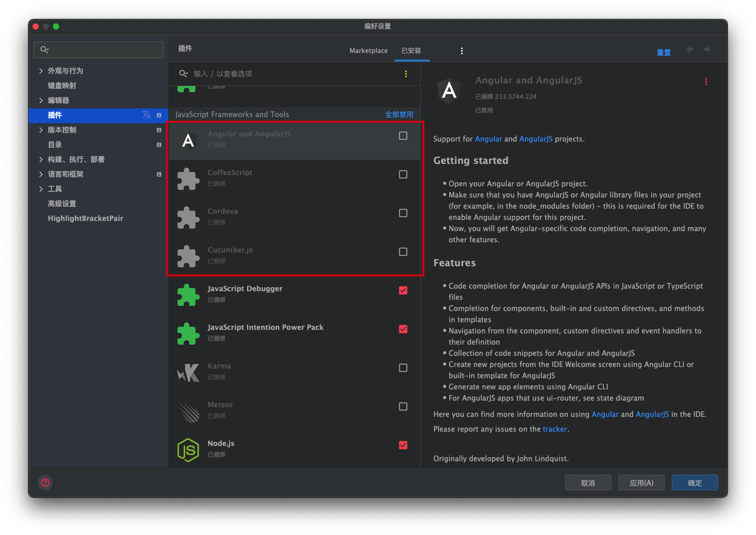The height and width of the screenshot is (535, 756).
Task: Focus the plugin search field 输入 / 以查看选项
Action: tap(295, 74)
